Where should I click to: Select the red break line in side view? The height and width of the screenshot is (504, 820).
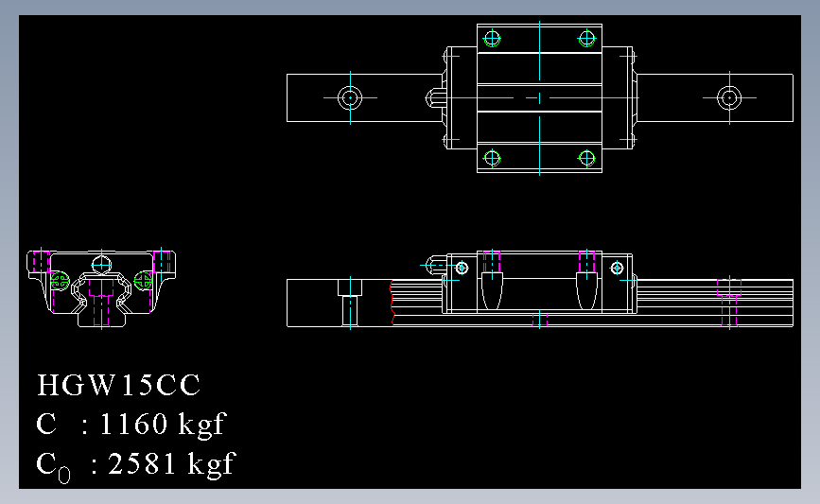tap(392, 303)
